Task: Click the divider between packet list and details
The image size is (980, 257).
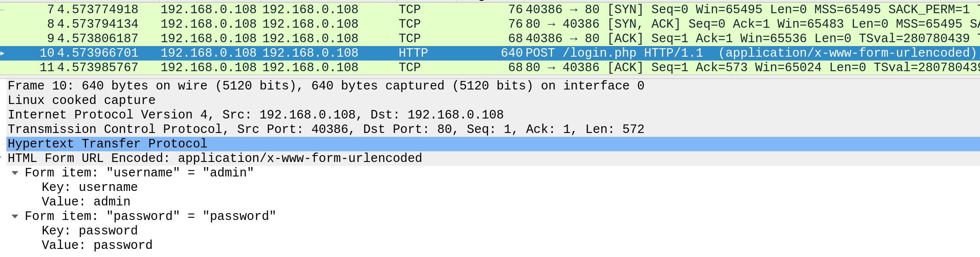Action: click(490, 77)
